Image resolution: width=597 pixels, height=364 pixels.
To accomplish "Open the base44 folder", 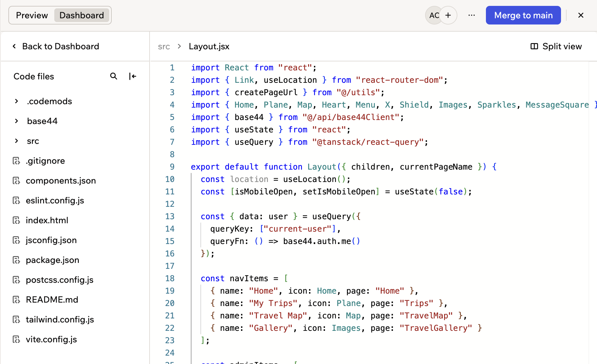I will [x=42, y=121].
